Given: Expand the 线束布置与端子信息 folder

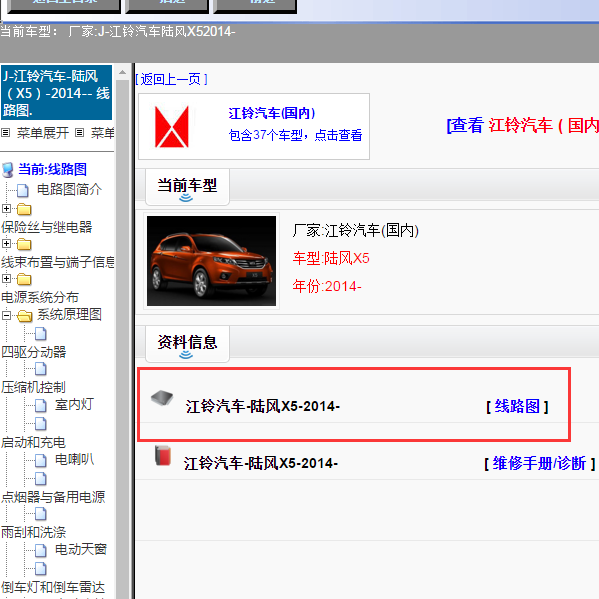Looking at the screenshot, I should (x=6, y=243).
